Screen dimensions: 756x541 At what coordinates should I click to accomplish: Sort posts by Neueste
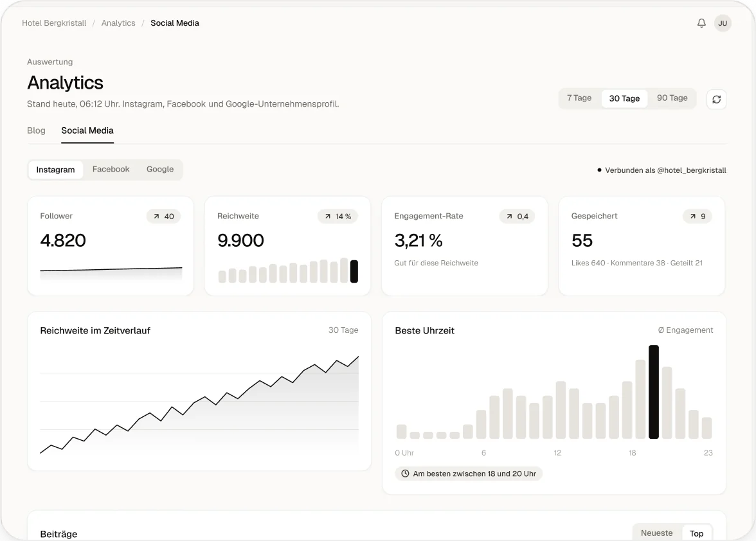click(657, 533)
